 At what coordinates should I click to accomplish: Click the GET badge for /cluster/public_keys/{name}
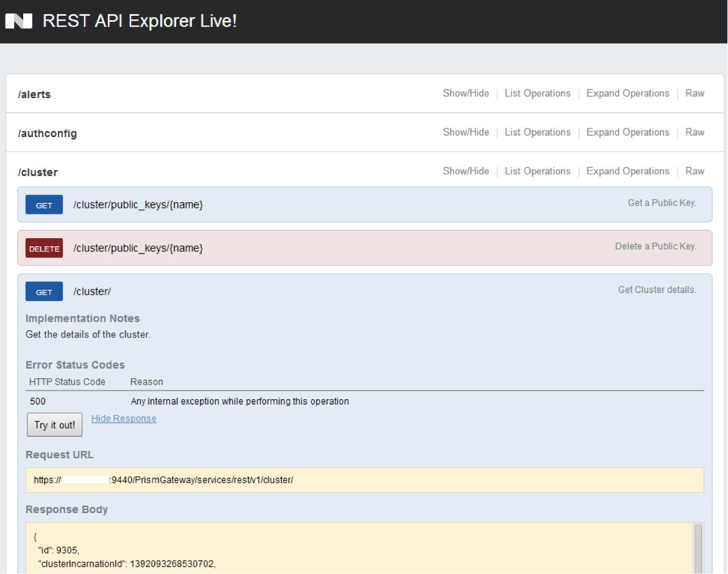[44, 205]
